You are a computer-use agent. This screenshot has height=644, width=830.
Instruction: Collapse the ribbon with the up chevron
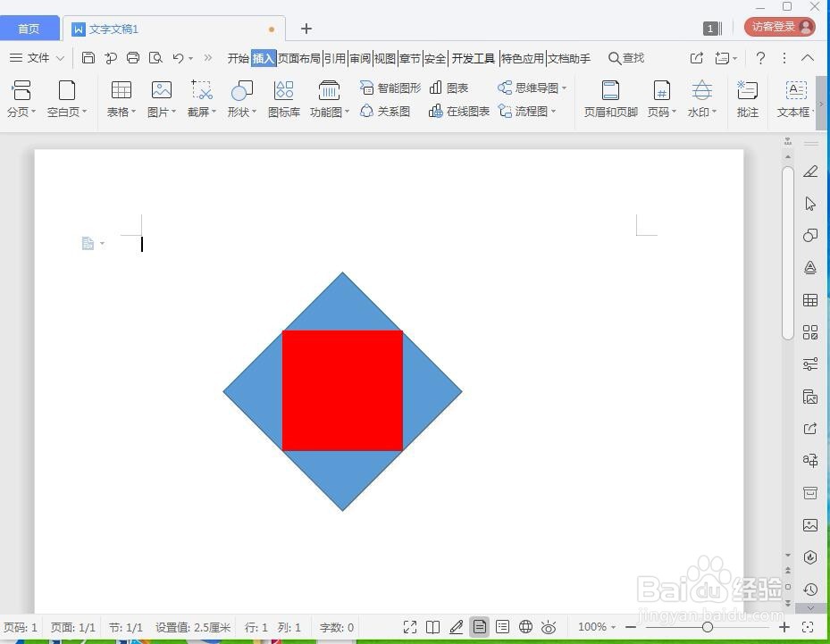tap(808, 58)
